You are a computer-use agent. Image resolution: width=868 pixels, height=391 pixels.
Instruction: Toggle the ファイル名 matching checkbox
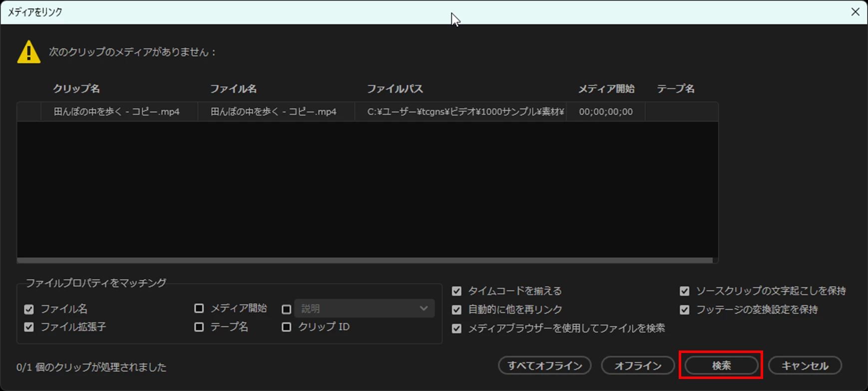click(x=29, y=309)
